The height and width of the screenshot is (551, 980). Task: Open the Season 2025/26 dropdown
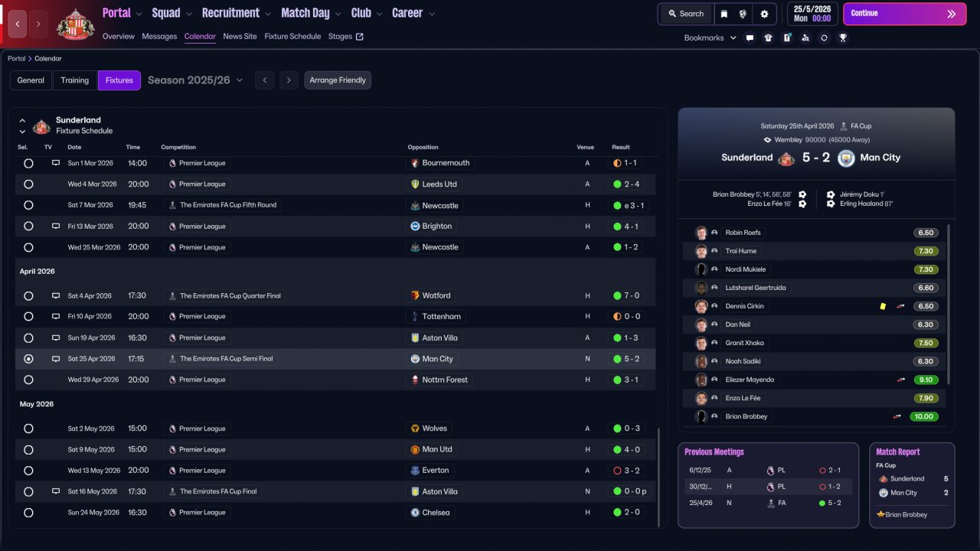(x=195, y=80)
